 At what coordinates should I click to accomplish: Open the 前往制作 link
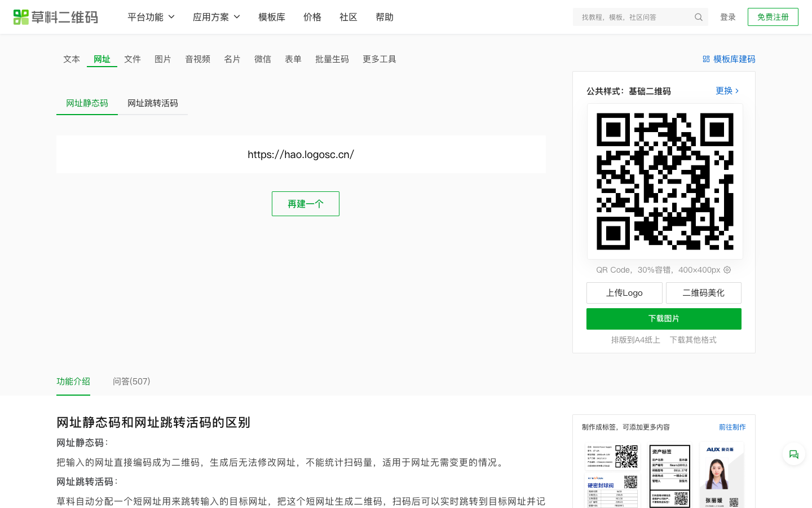point(732,427)
